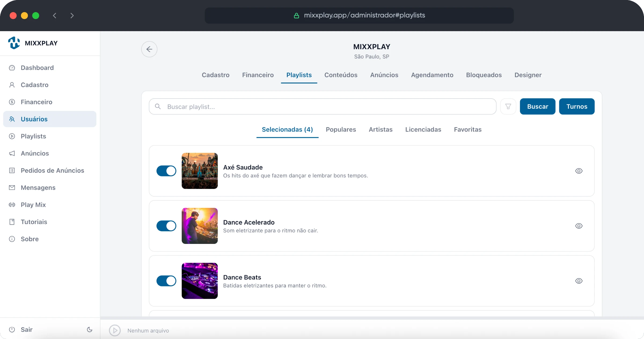Screen dimensions: 644x339
Task: Disable the Dance Beats playlist switch
Action: [166, 281]
